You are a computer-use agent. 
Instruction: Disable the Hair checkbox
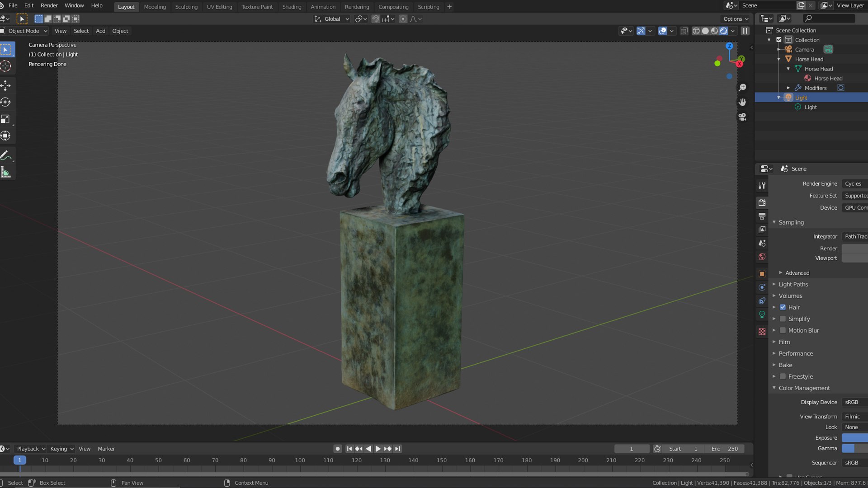coord(783,307)
